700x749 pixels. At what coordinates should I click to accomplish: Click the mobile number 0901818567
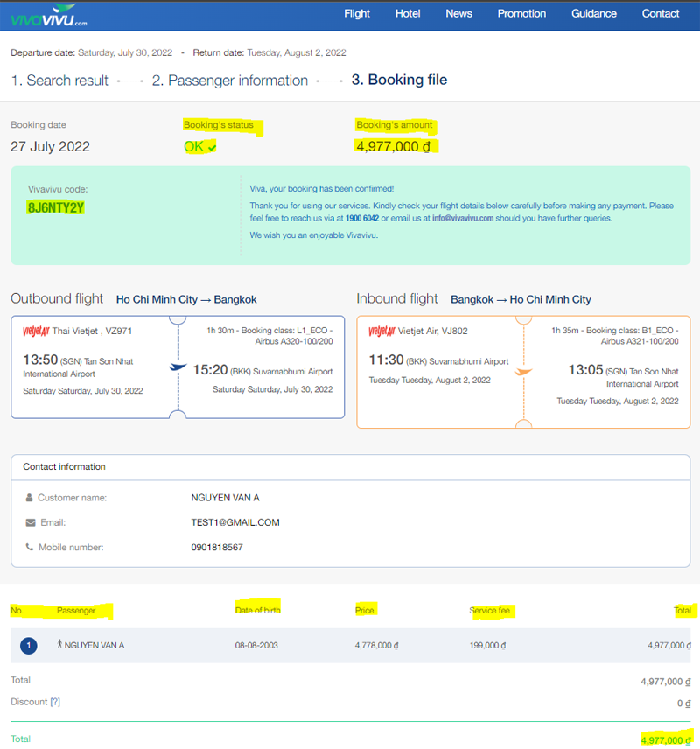click(x=217, y=548)
